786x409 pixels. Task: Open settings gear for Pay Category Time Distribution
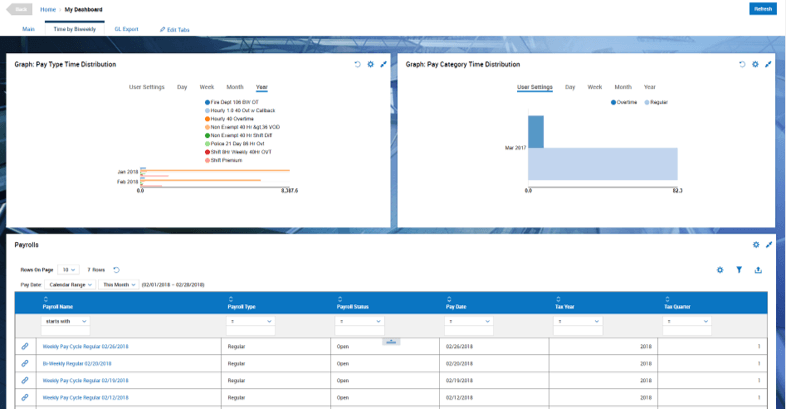pyautogui.click(x=755, y=64)
